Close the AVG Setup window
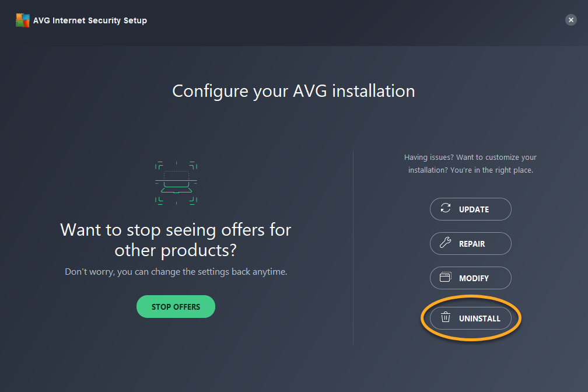This screenshot has height=392, width=588. tap(570, 20)
